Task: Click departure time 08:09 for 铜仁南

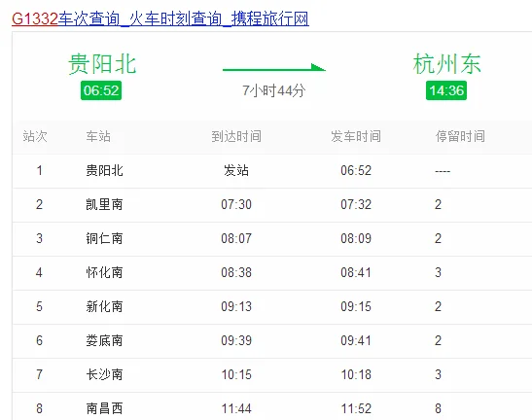Action: click(x=356, y=238)
